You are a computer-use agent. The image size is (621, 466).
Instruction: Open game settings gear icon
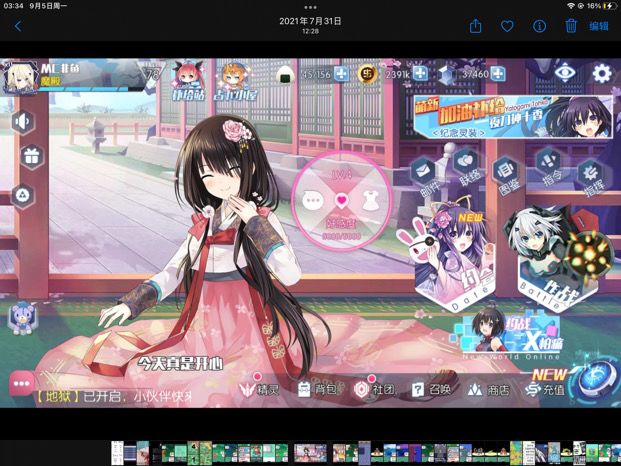[602, 74]
